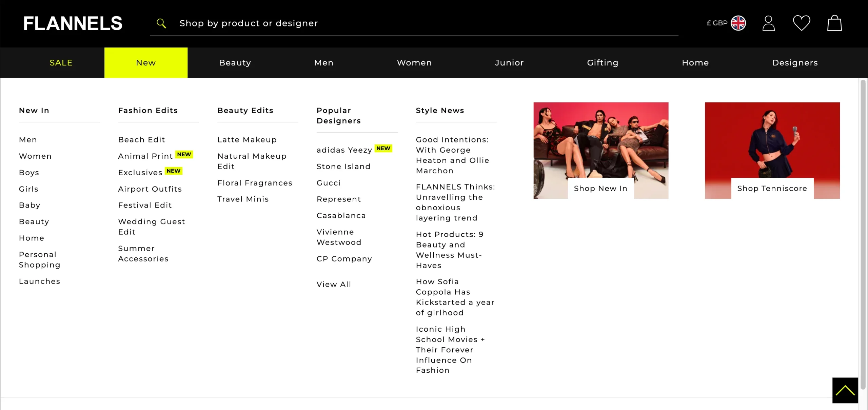Click the Popular Designers column heading
This screenshot has width=868, height=410.
338,116
